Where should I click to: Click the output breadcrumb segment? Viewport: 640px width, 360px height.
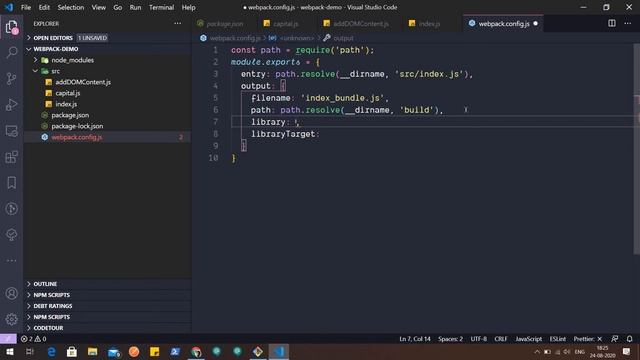click(339, 38)
